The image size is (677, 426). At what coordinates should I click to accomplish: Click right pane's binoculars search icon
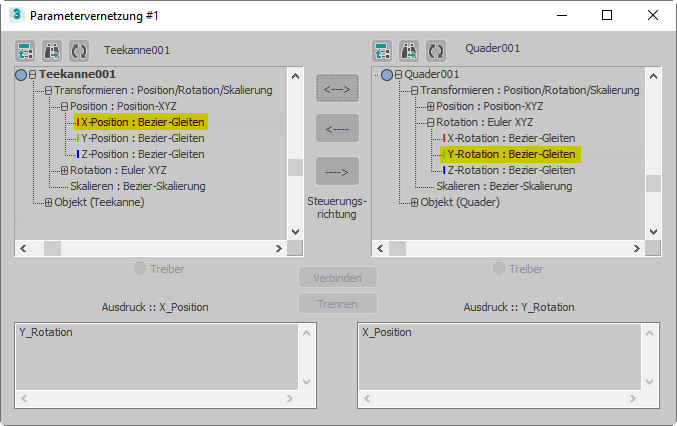pos(408,50)
